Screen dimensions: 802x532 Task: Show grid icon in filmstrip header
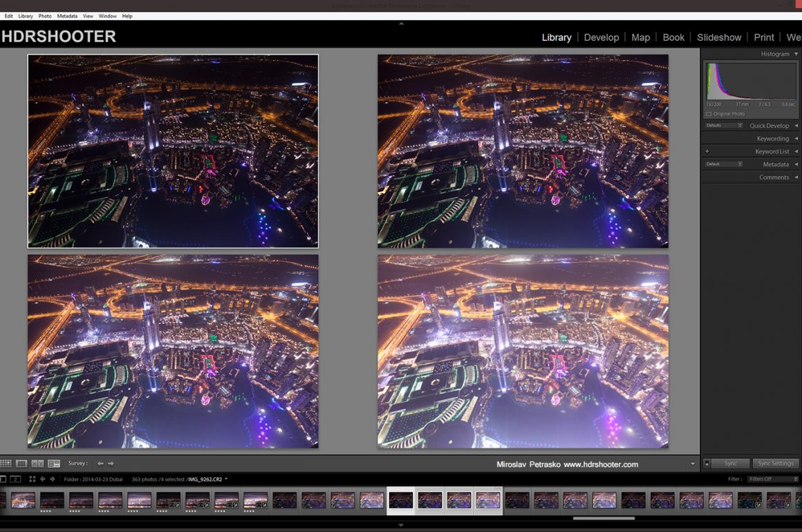[32, 479]
